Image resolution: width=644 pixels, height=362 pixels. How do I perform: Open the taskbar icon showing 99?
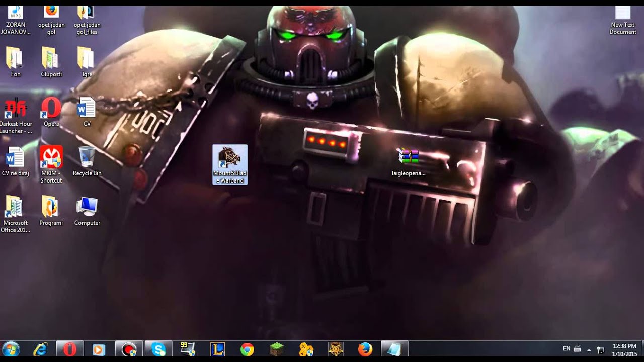[188, 349]
